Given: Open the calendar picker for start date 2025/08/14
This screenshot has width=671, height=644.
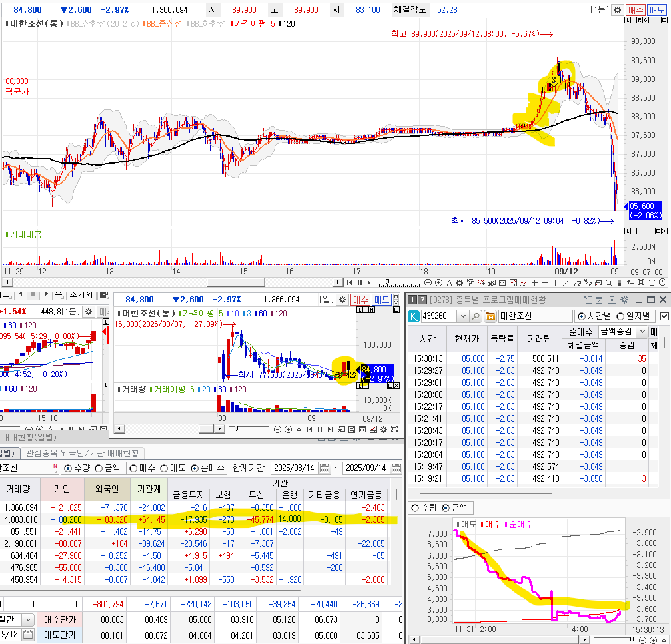Looking at the screenshot, I should click(325, 468).
